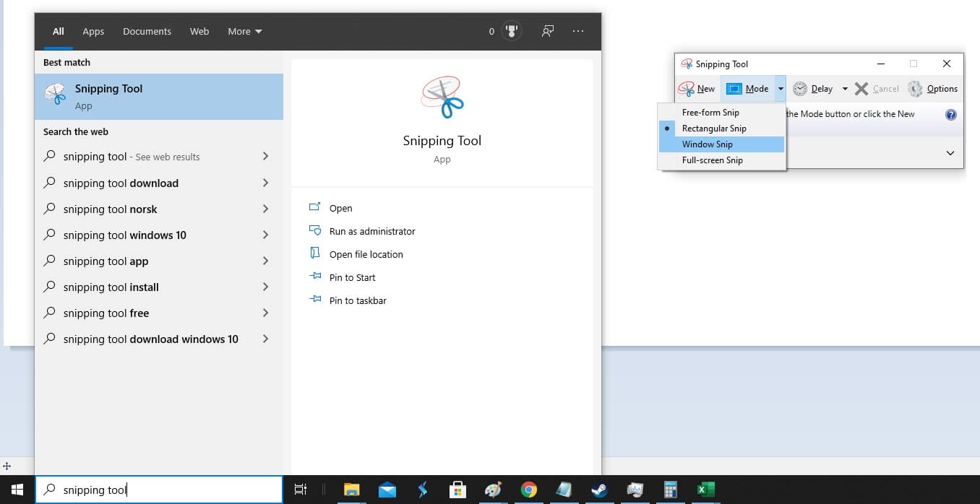The height and width of the screenshot is (504, 980).
Task: Open Google Chrome from the taskbar
Action: (528, 490)
